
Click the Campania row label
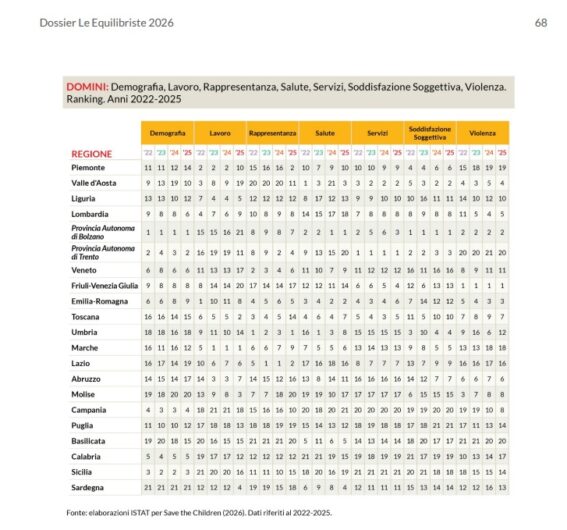(x=89, y=410)
